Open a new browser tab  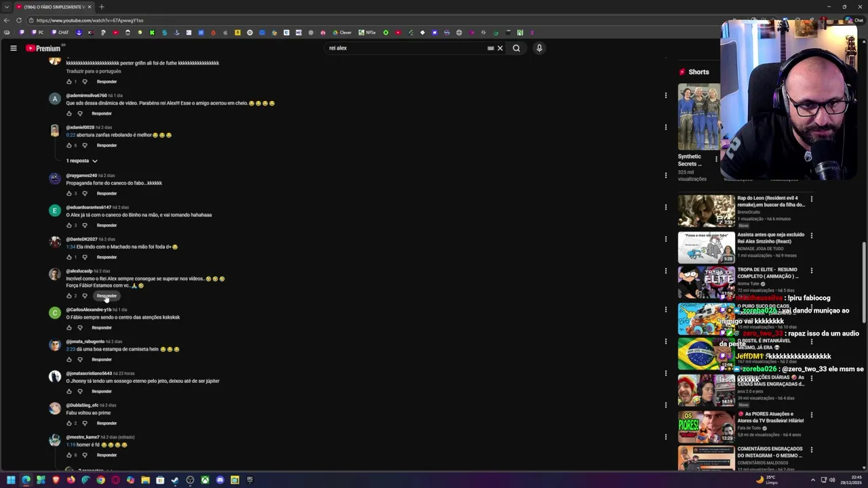pyautogui.click(x=101, y=7)
